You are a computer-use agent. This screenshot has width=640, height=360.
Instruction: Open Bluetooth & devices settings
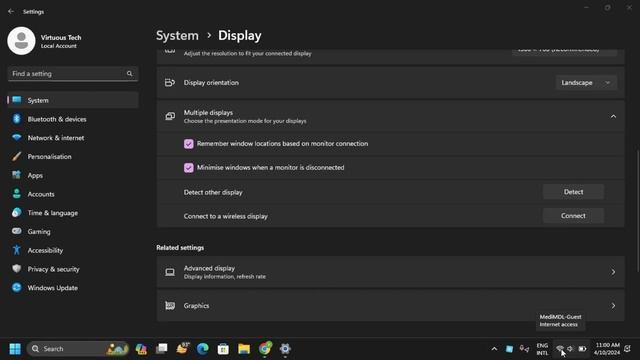coord(73,119)
